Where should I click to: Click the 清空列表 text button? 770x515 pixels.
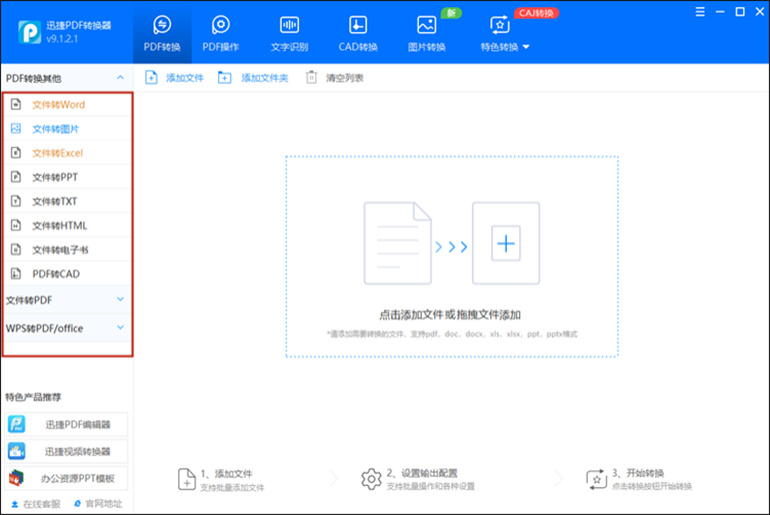[345, 78]
